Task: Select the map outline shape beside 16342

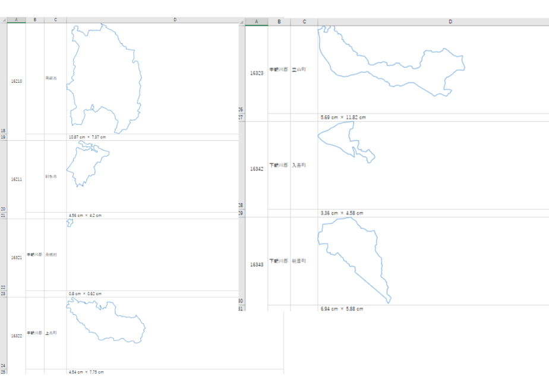Action: 346,143
